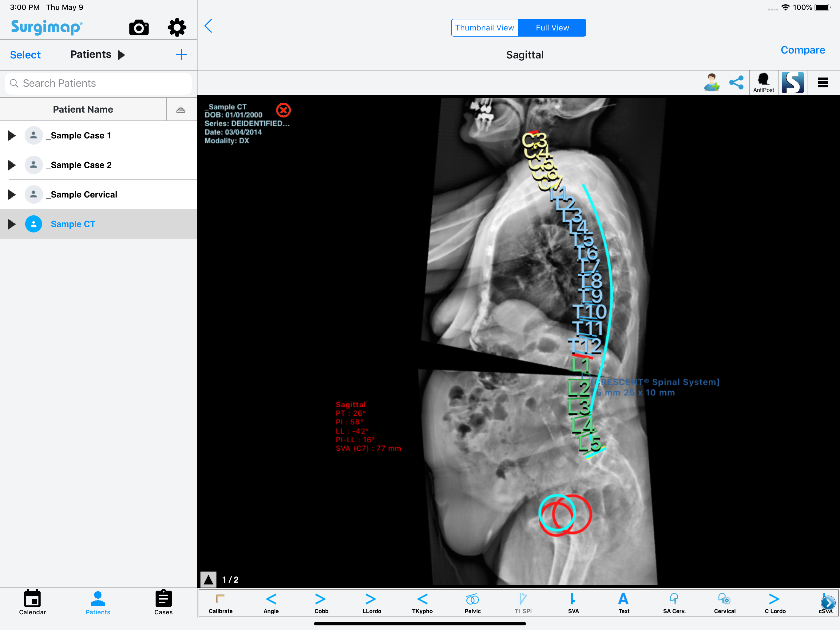Open the Patients dropdown triangle

pyautogui.click(x=121, y=55)
